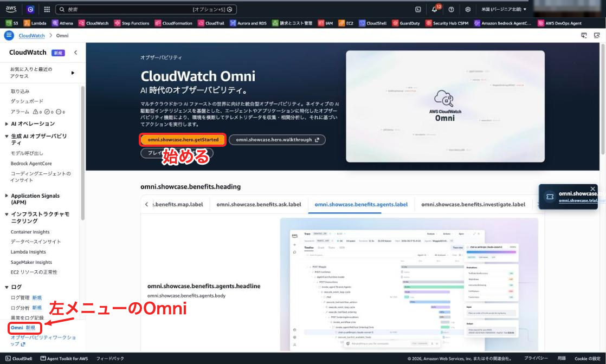Select omni.showcase.benefits.ask.label tab

[x=259, y=204]
